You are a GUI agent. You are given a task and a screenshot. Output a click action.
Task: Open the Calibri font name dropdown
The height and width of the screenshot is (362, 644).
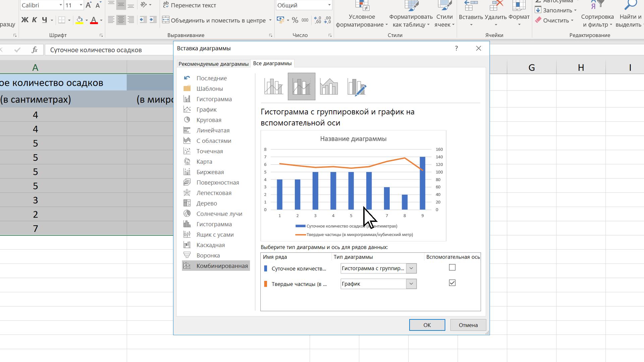tap(61, 5)
